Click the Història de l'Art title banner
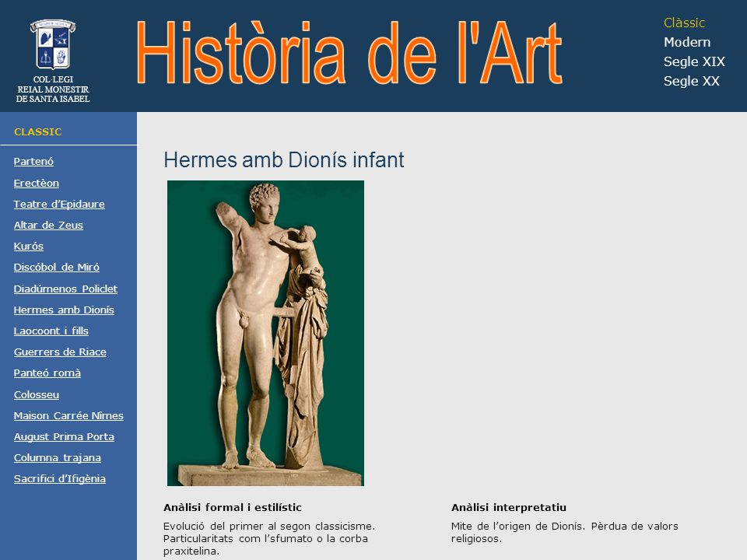The height and width of the screenshot is (560, 747). (x=349, y=53)
